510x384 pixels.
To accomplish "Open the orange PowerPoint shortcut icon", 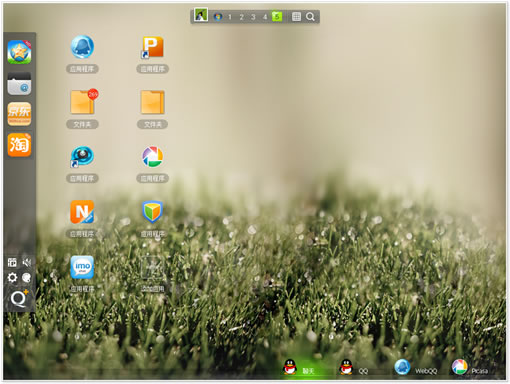I will tap(152, 47).
